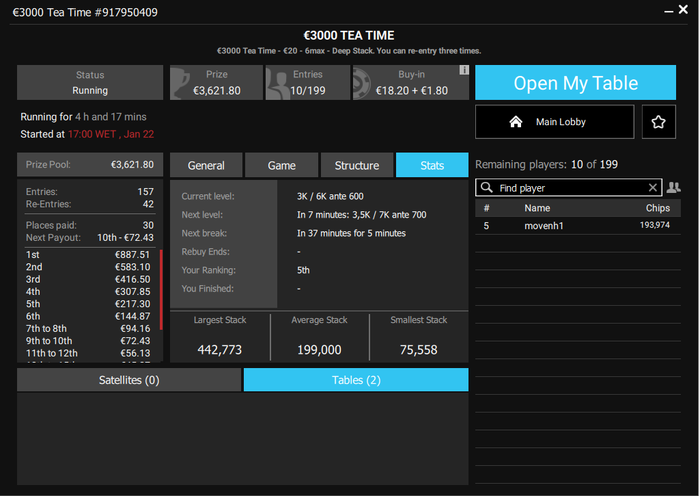Switch to the Game tab

tap(282, 165)
